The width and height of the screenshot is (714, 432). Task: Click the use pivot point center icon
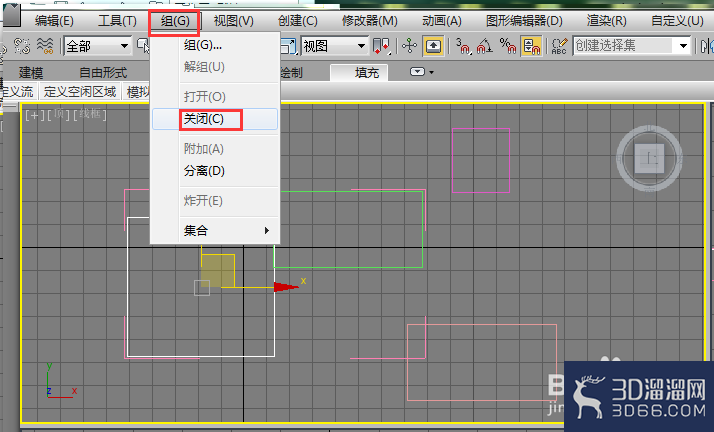tap(381, 46)
